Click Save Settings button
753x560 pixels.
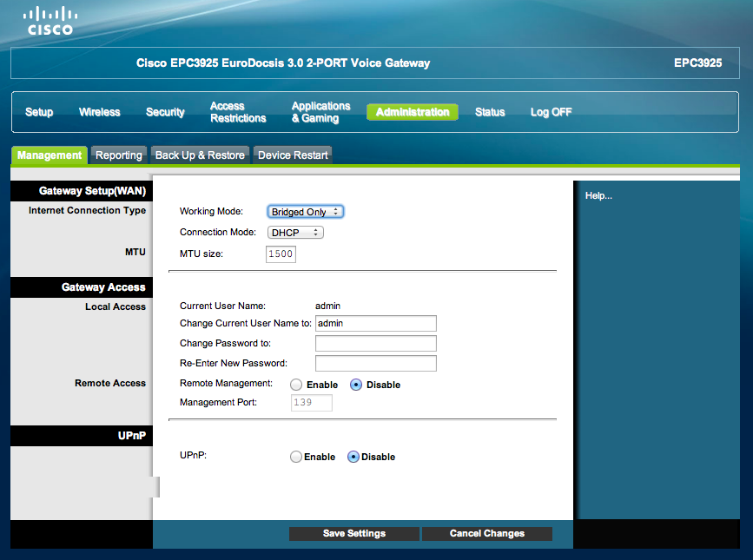point(354,534)
